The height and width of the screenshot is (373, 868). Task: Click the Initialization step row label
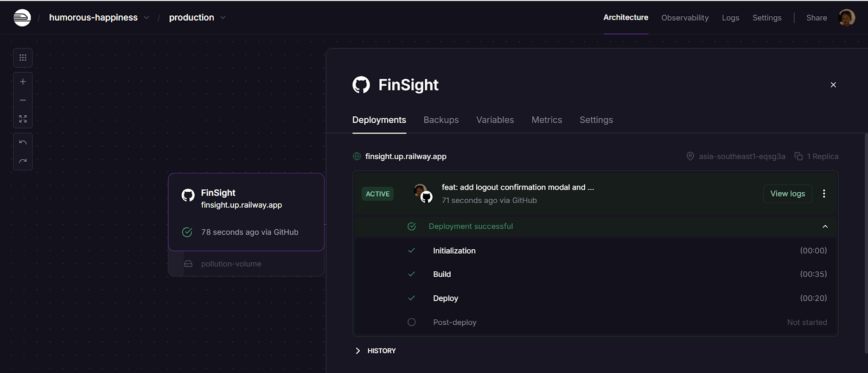(x=454, y=251)
